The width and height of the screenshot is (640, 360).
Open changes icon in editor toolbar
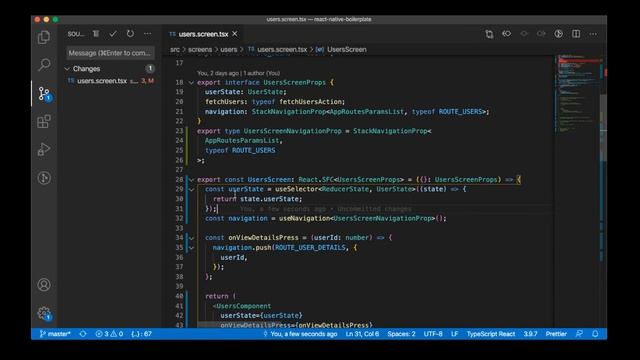[489, 34]
